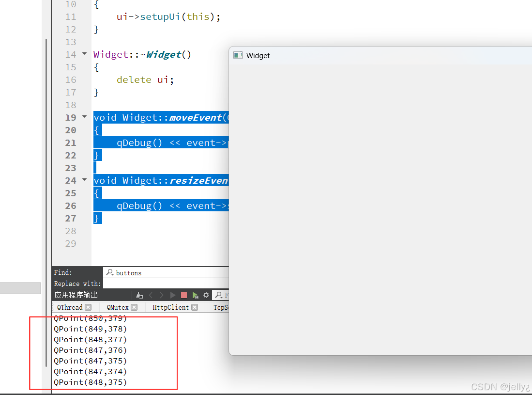
Task: Switch to the HttpClient output tab
Action: [x=171, y=307]
